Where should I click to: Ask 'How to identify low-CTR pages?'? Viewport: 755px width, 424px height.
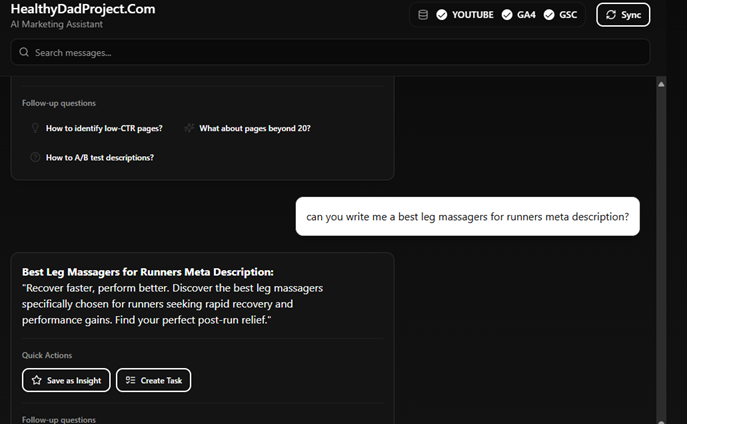[104, 128]
